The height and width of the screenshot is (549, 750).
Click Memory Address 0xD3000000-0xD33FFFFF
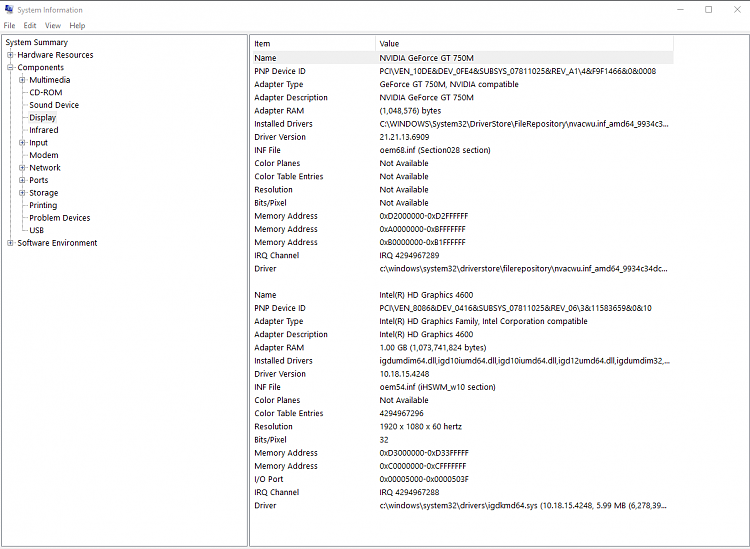click(424, 453)
